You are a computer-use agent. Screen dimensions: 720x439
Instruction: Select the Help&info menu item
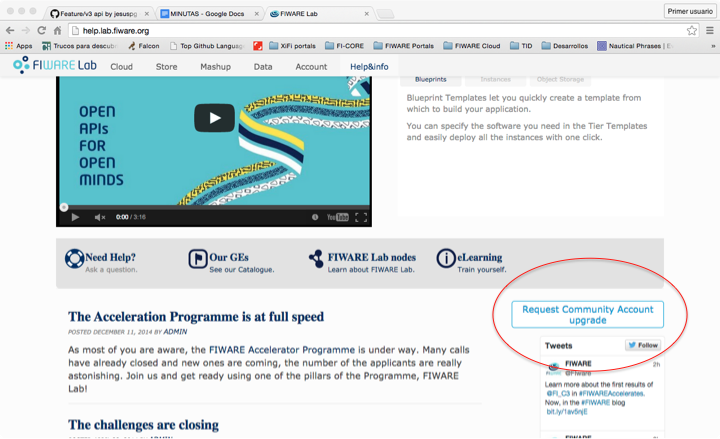(369, 67)
